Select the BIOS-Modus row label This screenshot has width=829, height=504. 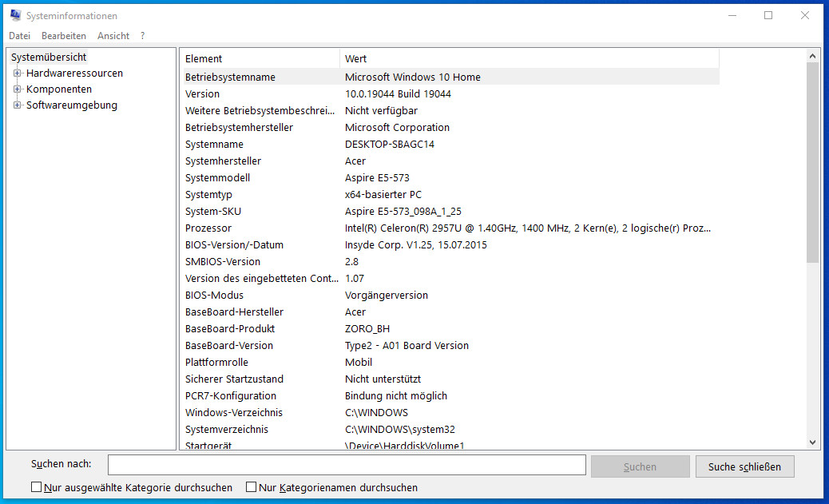[214, 295]
